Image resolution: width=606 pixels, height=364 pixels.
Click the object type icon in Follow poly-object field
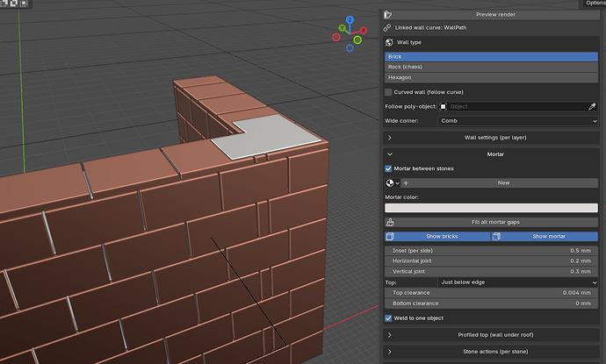pyautogui.click(x=444, y=106)
